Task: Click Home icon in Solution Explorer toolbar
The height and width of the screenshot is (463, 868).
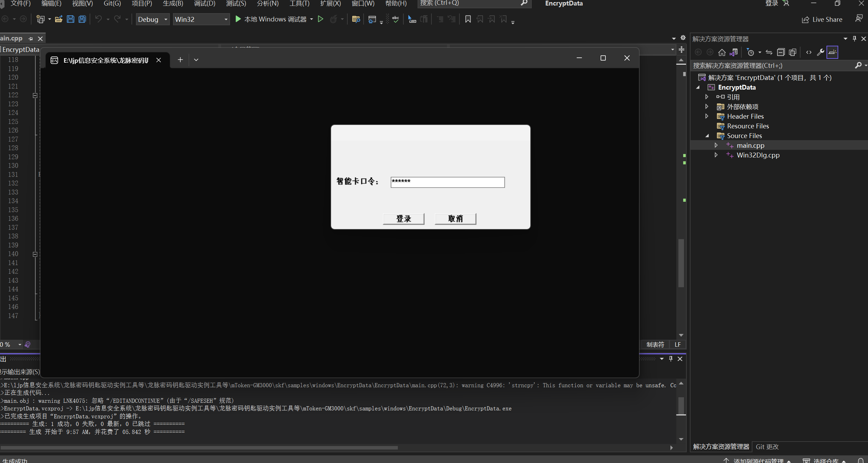Action: [x=722, y=53]
